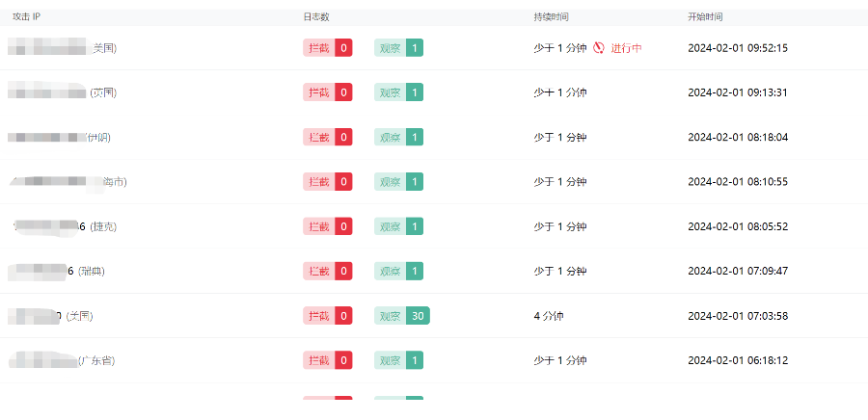
Task: Click the 持续时间 column header
Action: [x=551, y=17]
